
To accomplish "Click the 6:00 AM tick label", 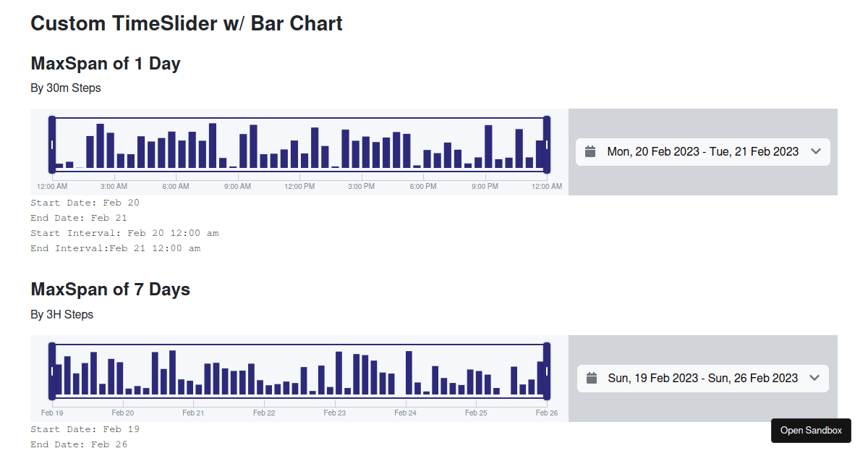I will point(176,186).
